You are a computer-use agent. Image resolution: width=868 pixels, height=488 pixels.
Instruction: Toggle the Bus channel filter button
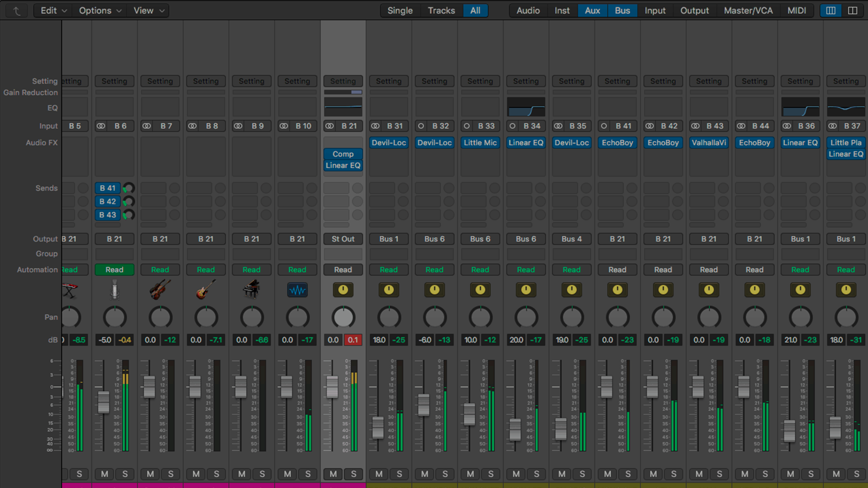click(x=623, y=11)
